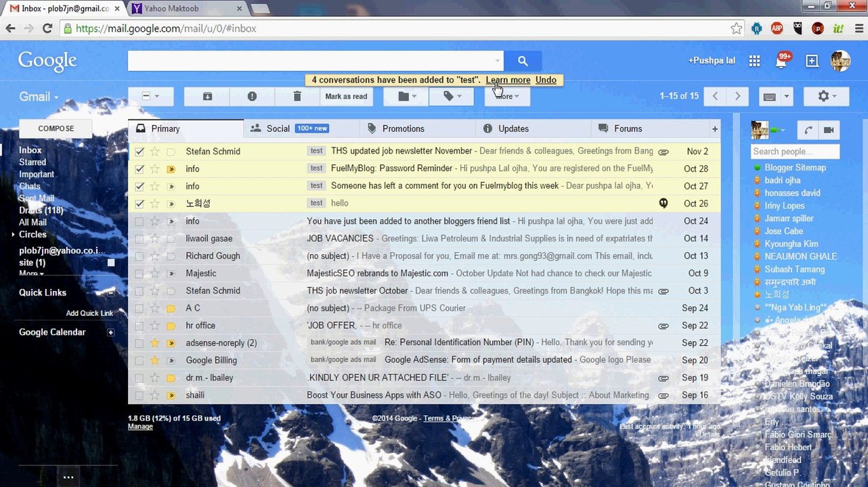Select the hr office email checkbox

pyautogui.click(x=139, y=325)
